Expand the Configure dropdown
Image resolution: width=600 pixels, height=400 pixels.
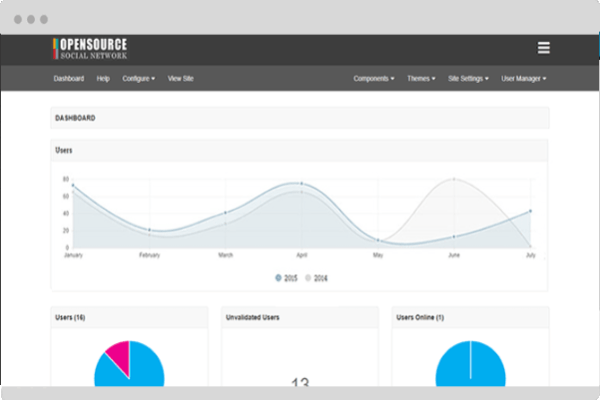pyautogui.click(x=139, y=78)
